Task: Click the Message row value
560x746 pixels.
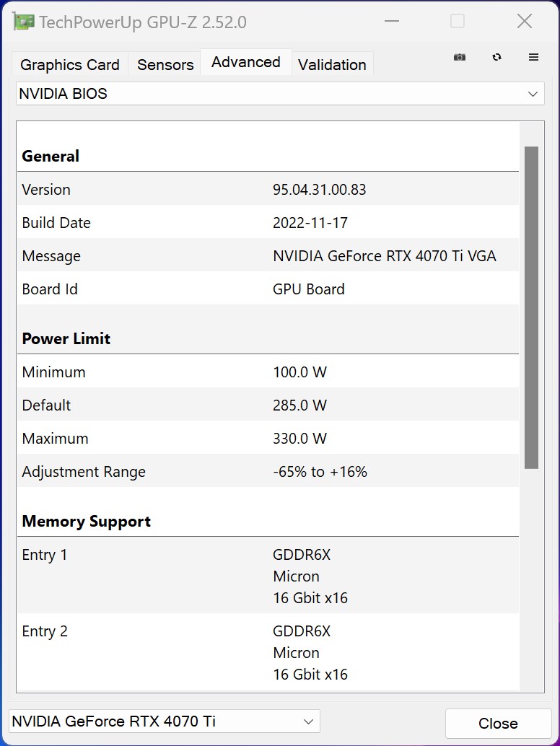Action: pyautogui.click(x=384, y=256)
